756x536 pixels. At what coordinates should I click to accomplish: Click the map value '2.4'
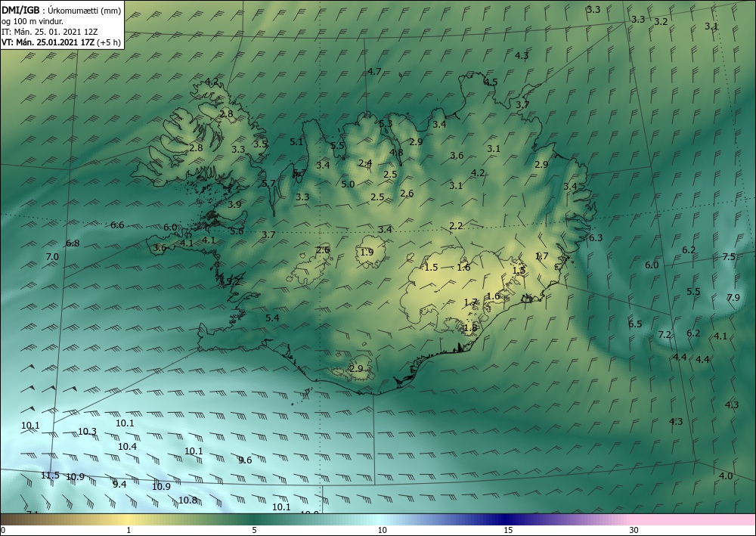[365, 163]
